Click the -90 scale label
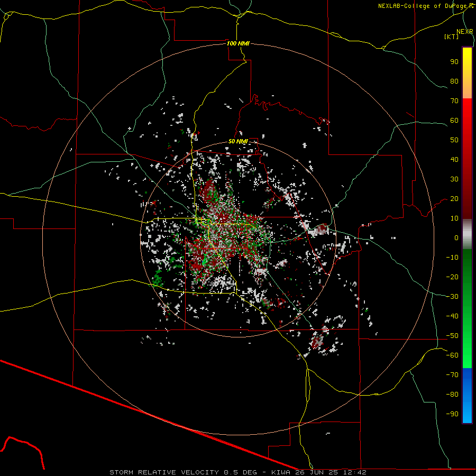The height and width of the screenshot is (476, 476). pyautogui.click(x=452, y=414)
